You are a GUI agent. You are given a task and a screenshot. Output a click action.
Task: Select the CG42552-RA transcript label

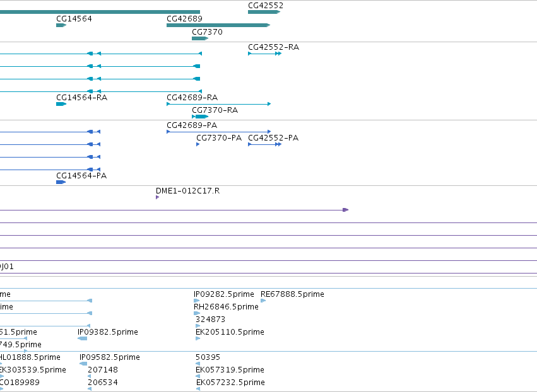click(273, 47)
